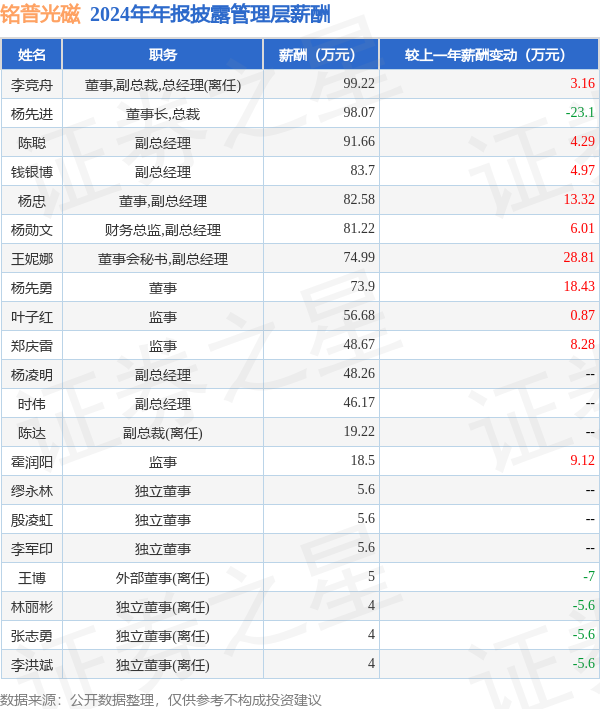Click the position 副总裁(离任)
The image size is (600, 709).
coord(163,433)
